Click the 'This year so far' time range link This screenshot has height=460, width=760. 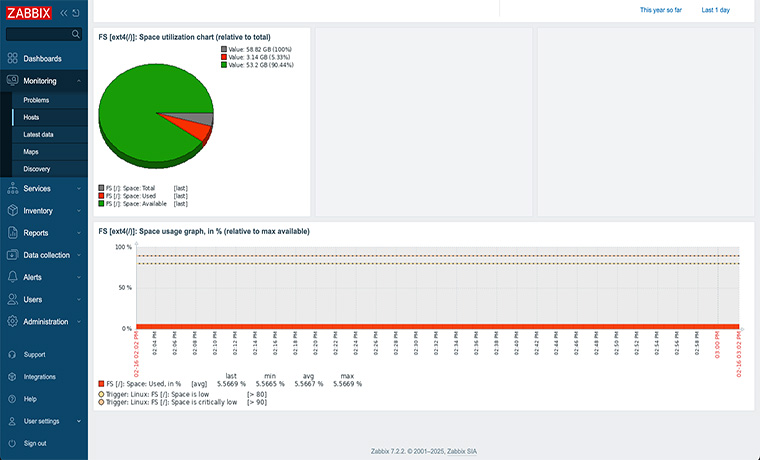[661, 10]
